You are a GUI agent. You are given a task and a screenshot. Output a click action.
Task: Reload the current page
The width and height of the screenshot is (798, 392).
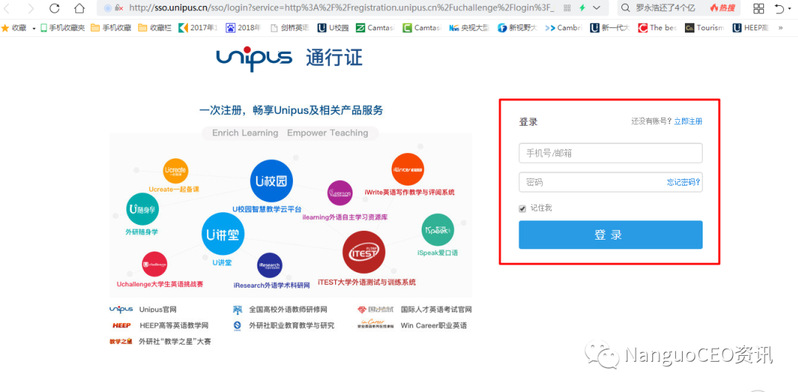click(54, 8)
